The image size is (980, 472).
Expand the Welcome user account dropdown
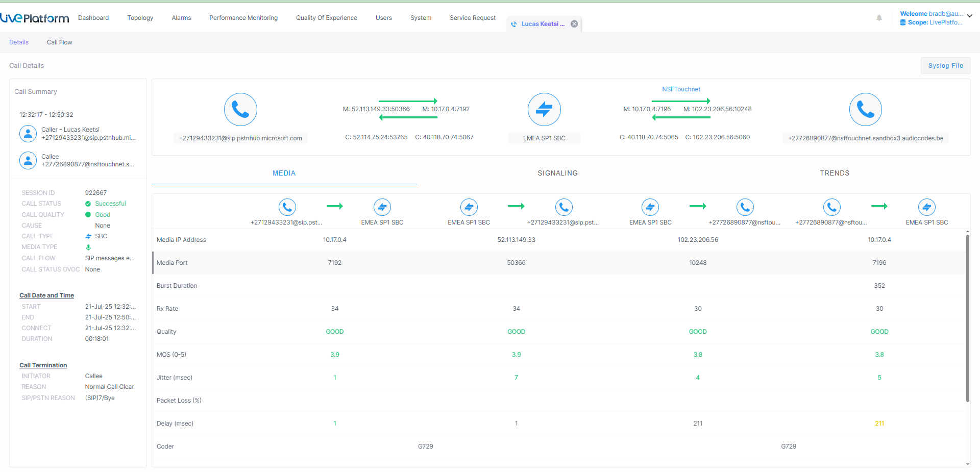(x=969, y=16)
